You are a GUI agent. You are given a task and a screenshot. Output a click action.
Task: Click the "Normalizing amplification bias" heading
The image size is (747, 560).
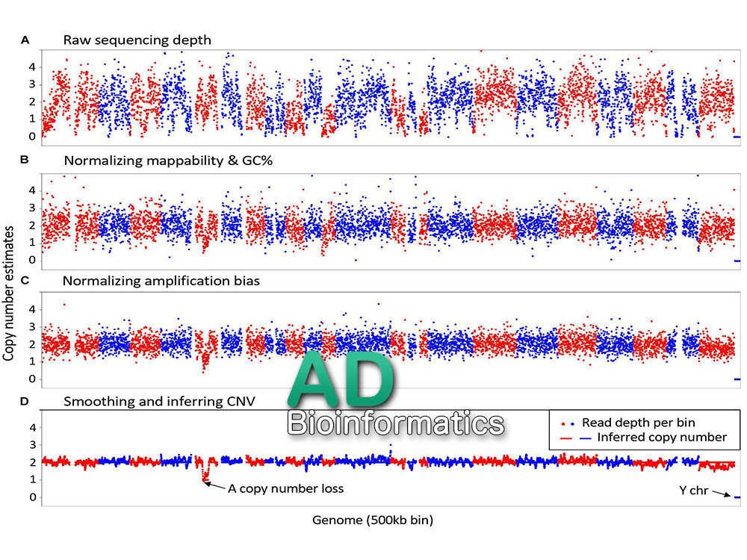point(161,281)
